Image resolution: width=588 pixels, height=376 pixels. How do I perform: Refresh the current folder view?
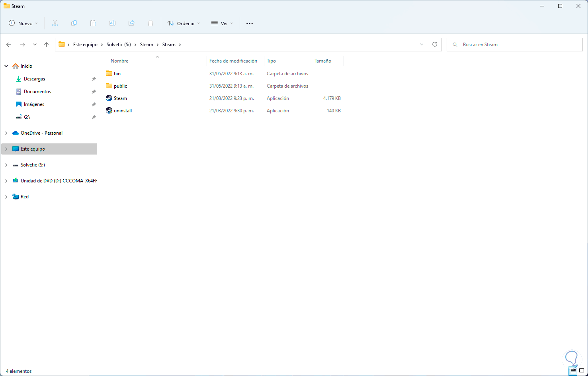[435, 45]
